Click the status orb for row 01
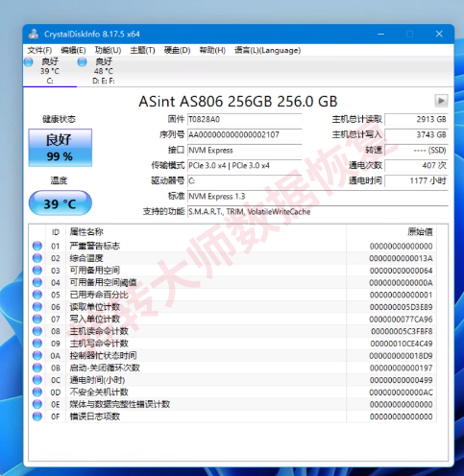The width and height of the screenshot is (464, 476). coord(37,246)
